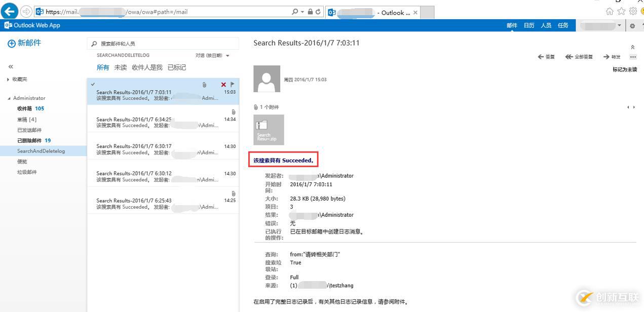Collapse message header with double up chevron
This screenshot has height=312, width=644.
[x=632, y=47]
